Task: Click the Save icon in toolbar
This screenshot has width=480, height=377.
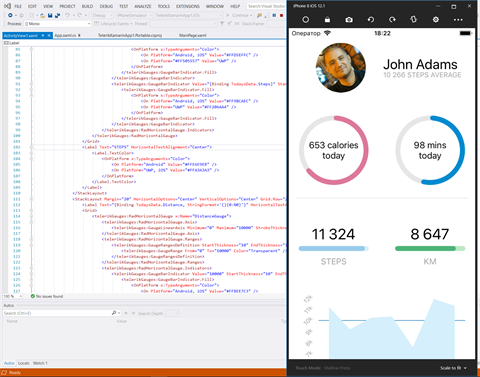Action: (x=50, y=15)
